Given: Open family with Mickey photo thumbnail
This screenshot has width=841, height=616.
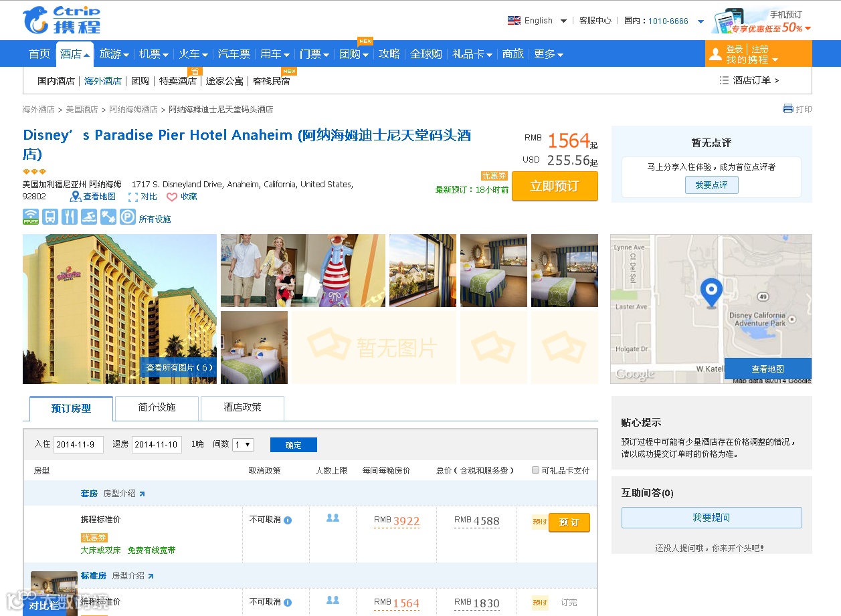Looking at the screenshot, I should [x=303, y=270].
